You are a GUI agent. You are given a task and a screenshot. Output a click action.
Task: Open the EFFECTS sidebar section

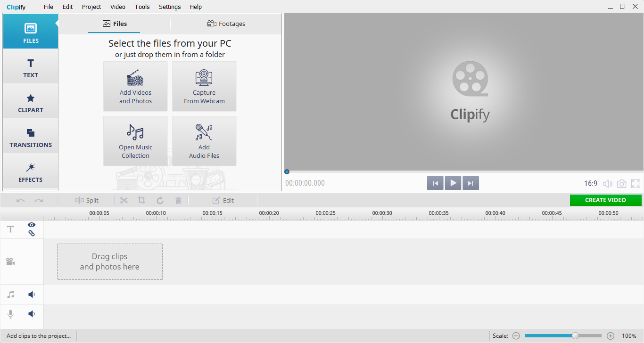click(31, 171)
